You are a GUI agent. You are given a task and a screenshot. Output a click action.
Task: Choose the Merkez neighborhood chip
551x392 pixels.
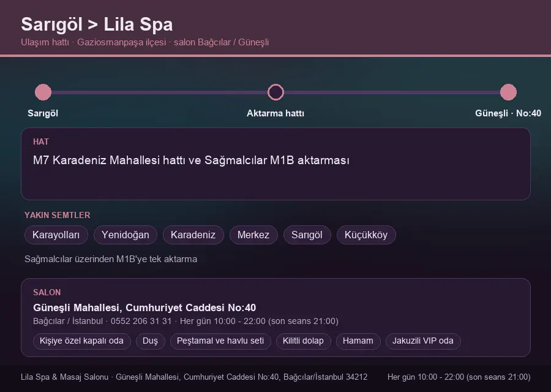(253, 235)
